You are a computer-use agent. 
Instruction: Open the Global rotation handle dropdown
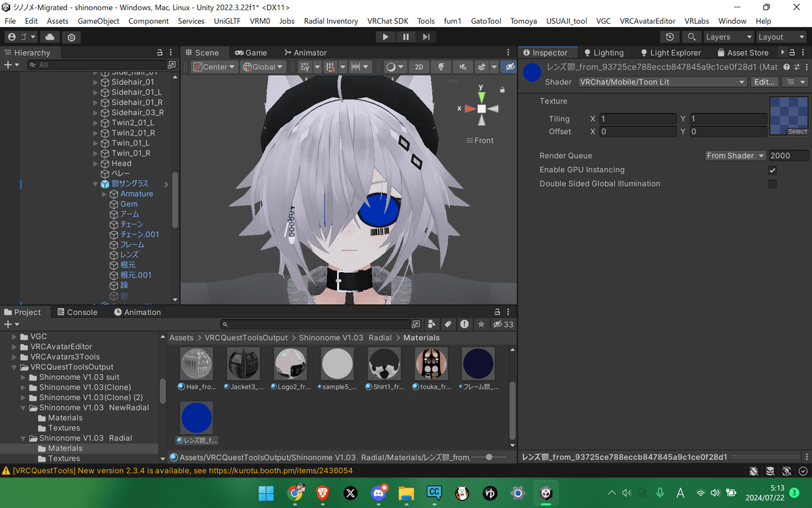263,66
